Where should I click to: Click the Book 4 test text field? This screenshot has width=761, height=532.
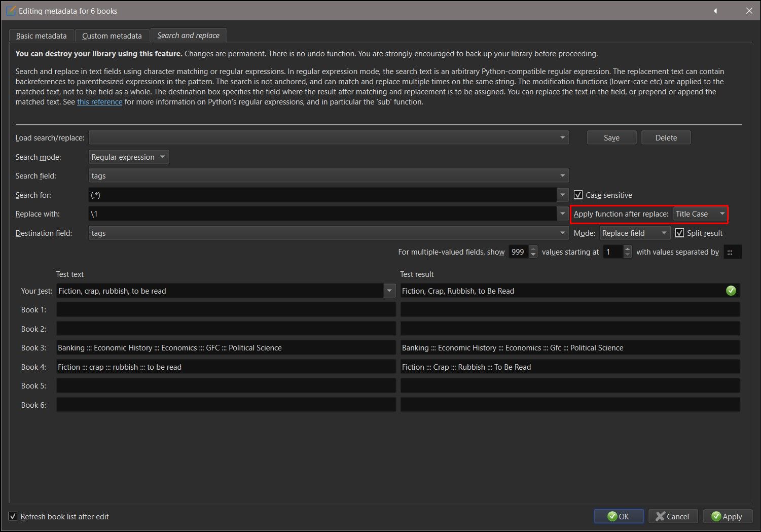coord(226,367)
